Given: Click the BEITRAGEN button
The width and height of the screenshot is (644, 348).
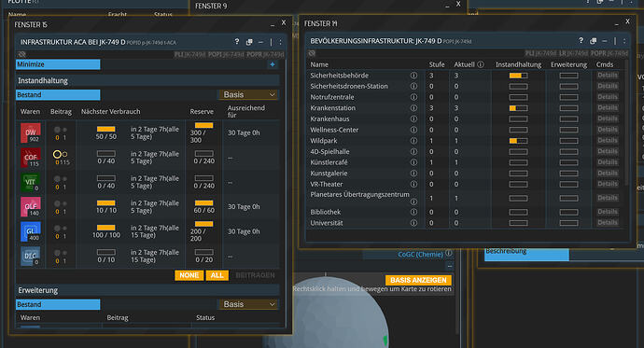Looking at the screenshot, I should [255, 275].
